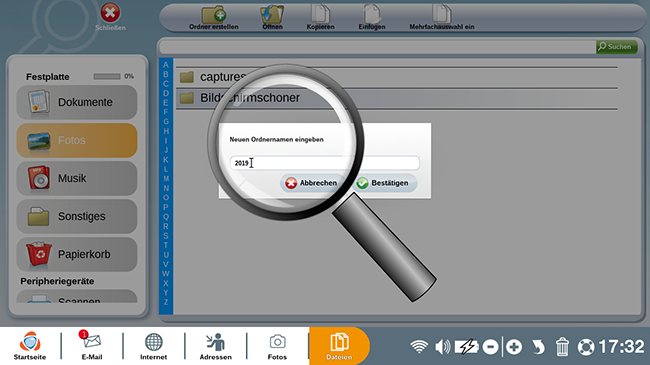Open the Bildschirmschoner folder row
Screen dimensions: 650x365
[x=397, y=98]
